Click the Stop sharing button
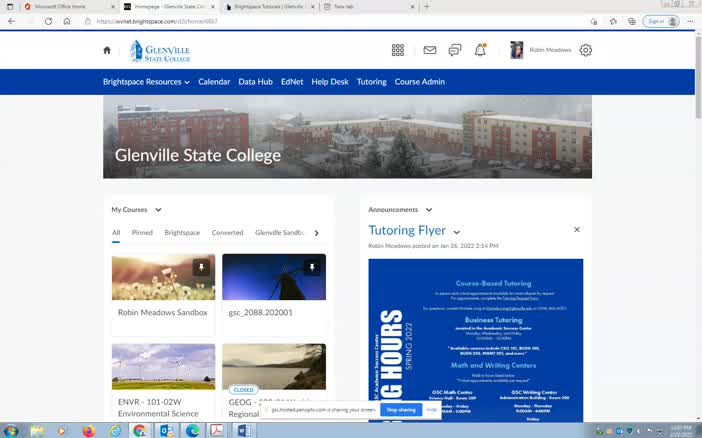The image size is (702, 438). coord(401,410)
